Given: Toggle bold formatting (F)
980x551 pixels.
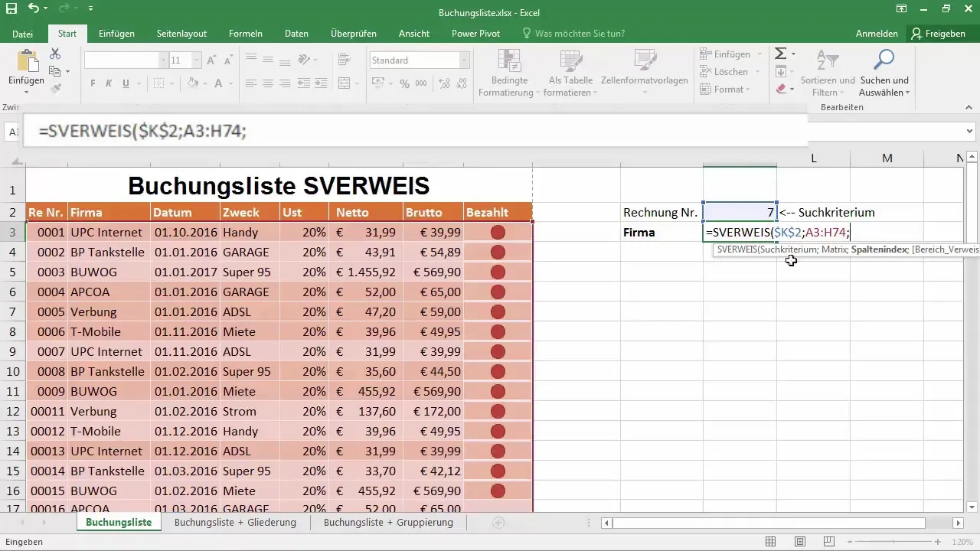Looking at the screenshot, I should pyautogui.click(x=93, y=83).
